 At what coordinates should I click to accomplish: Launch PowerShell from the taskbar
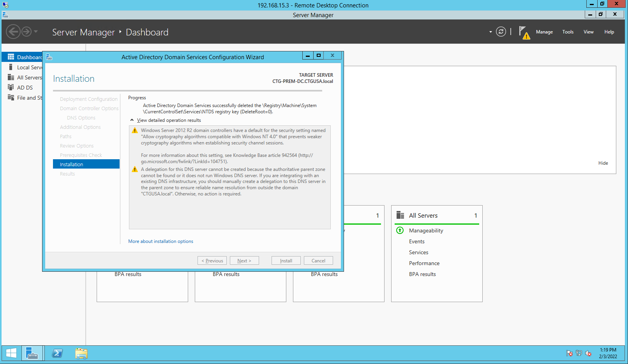(x=57, y=353)
